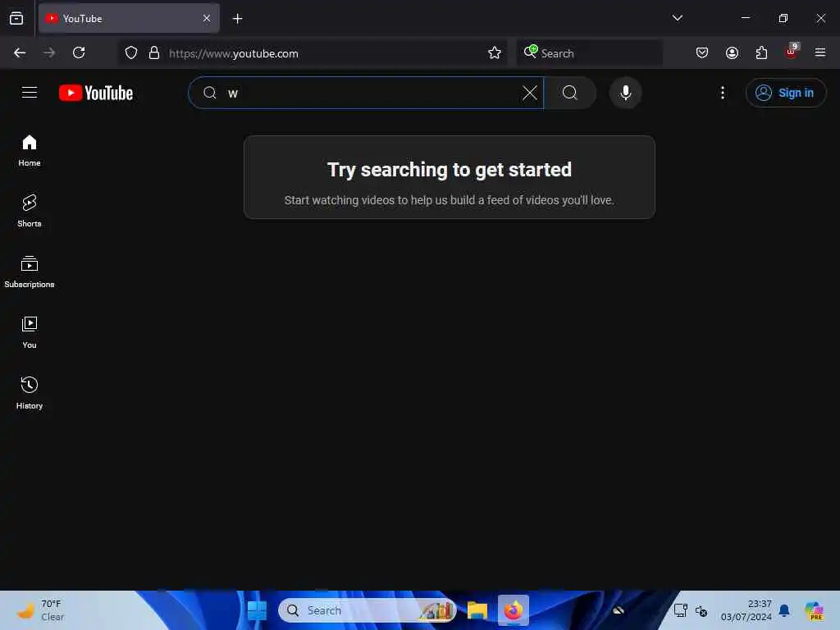
Task: Open Firefox application hamburger menu
Action: coord(819,52)
